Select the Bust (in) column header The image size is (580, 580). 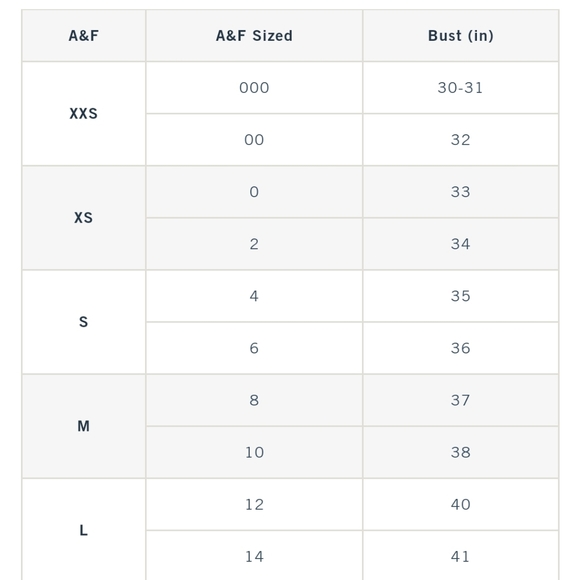point(461,36)
